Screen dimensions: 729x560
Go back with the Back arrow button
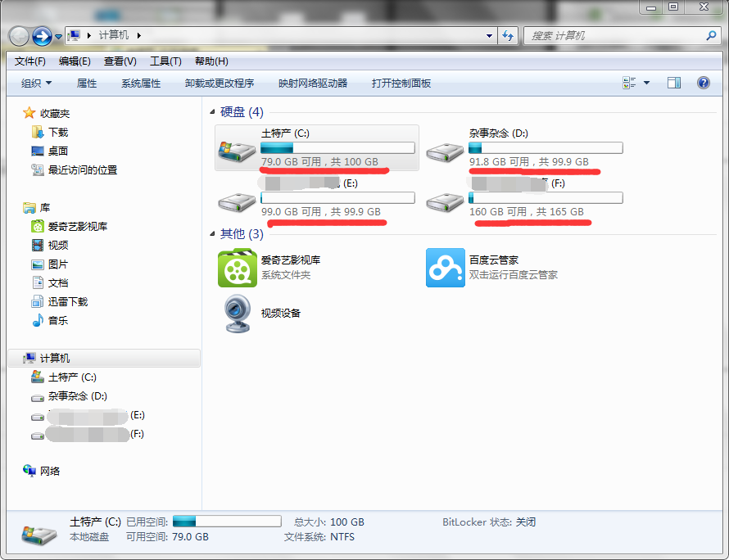[x=20, y=36]
